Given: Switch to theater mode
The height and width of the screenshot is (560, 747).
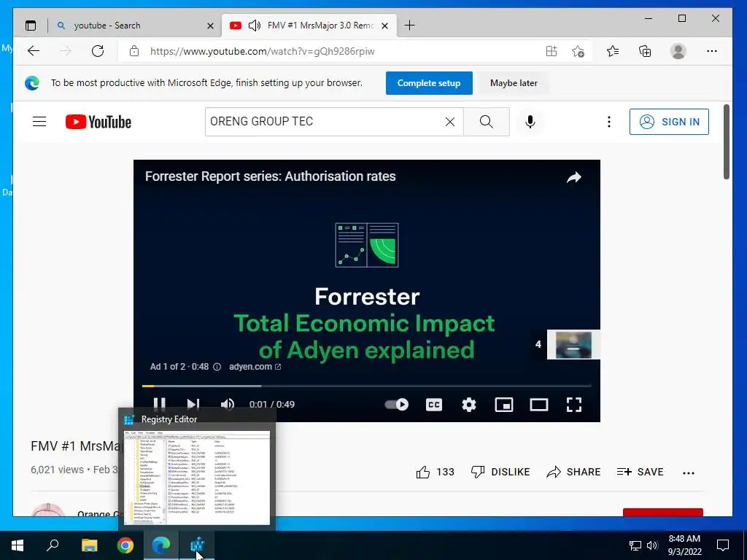Looking at the screenshot, I should [x=539, y=404].
